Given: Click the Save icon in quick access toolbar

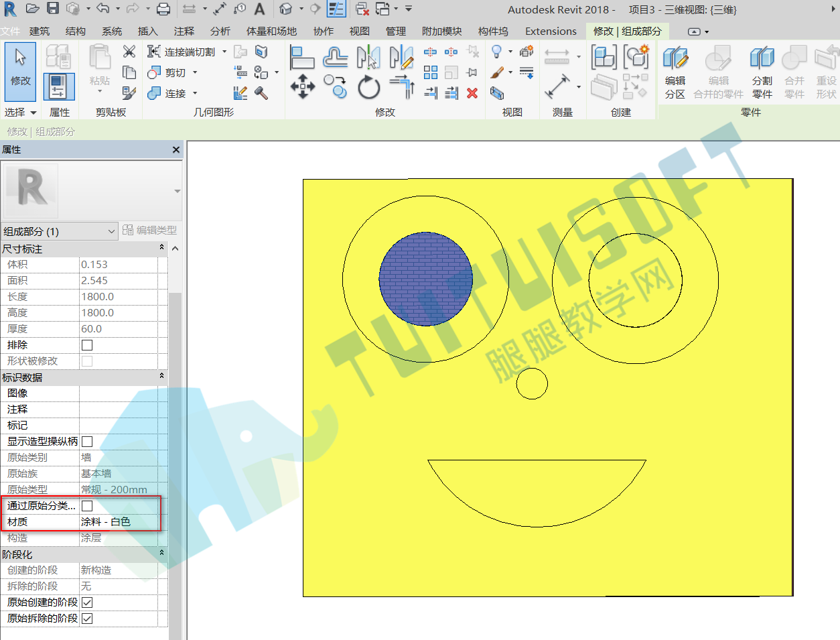Looking at the screenshot, I should tap(53, 9).
